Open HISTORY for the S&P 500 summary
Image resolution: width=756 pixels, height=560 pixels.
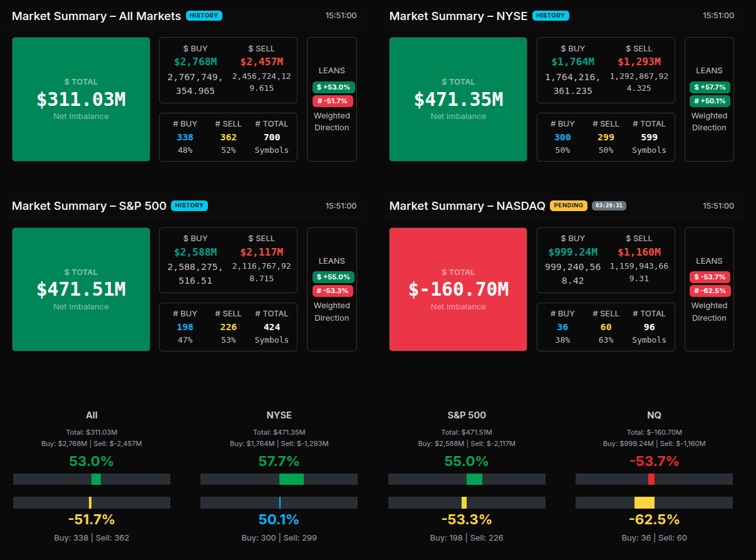point(189,205)
